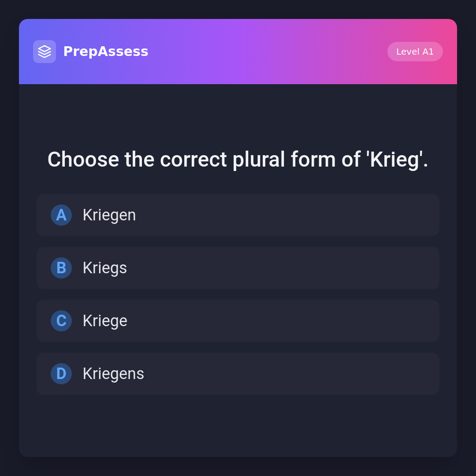Click the right end of option C row
Image resolution: width=476 pixels, height=476 pixels.
[423, 321]
